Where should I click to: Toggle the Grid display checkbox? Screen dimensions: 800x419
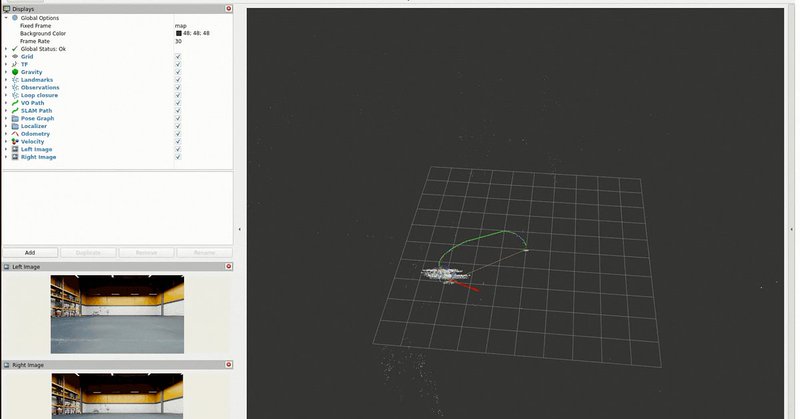point(178,57)
